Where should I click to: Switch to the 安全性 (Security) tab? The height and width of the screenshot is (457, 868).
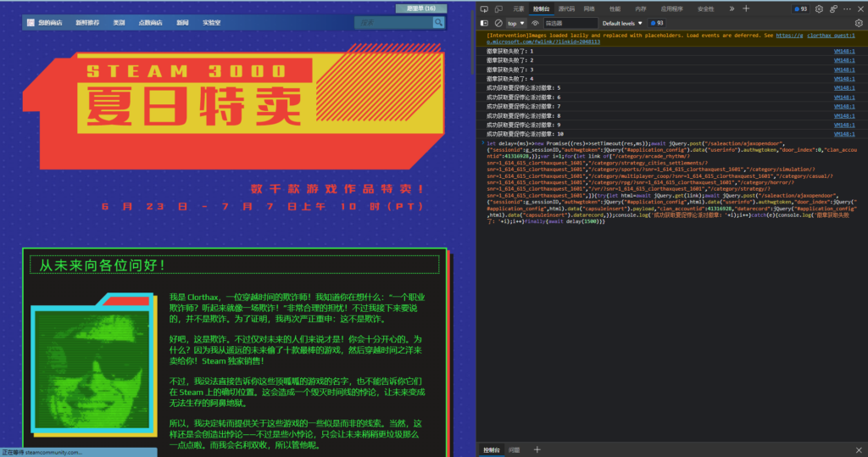(x=705, y=8)
